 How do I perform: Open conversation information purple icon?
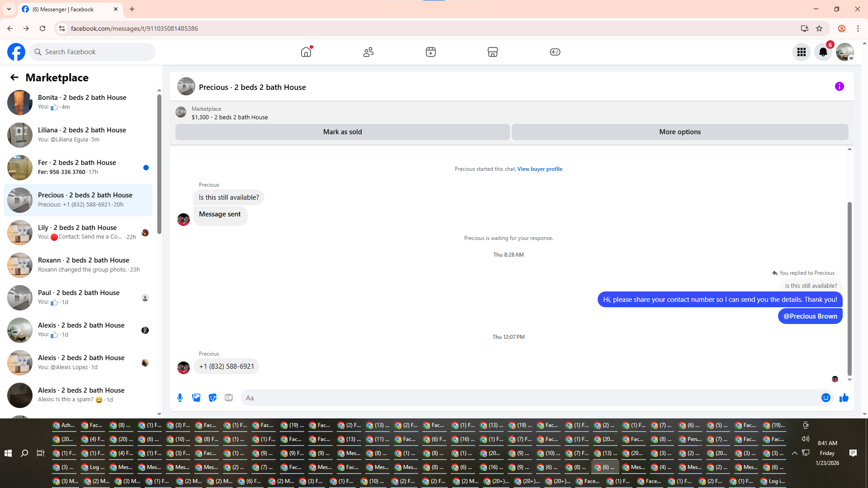pos(839,86)
